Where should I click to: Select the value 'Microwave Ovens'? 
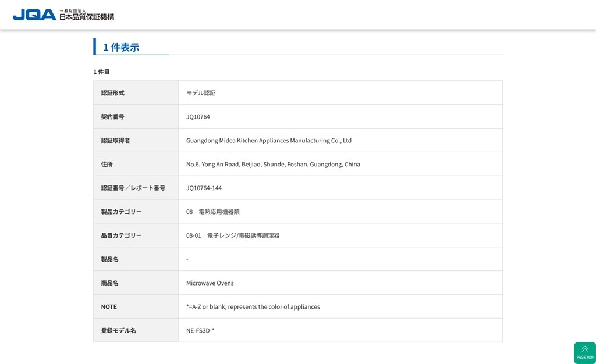click(210, 283)
